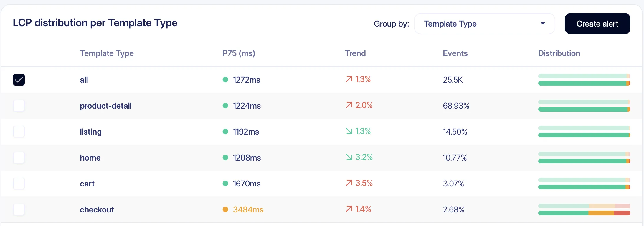Open the product-detail template name
The width and height of the screenshot is (644, 226).
coord(105,106)
